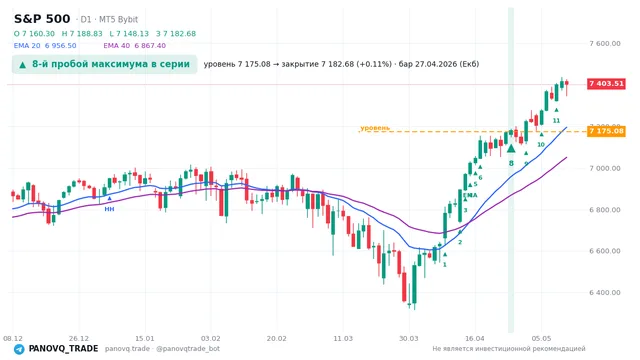Click the 6 400.00 price axis label

click(x=605, y=293)
